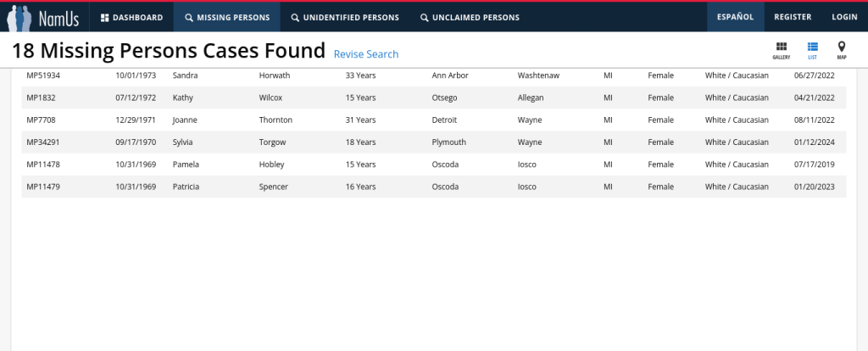The height and width of the screenshot is (351, 868).
Task: Click the 18 Missing Persons Cases heading
Action: point(169,51)
